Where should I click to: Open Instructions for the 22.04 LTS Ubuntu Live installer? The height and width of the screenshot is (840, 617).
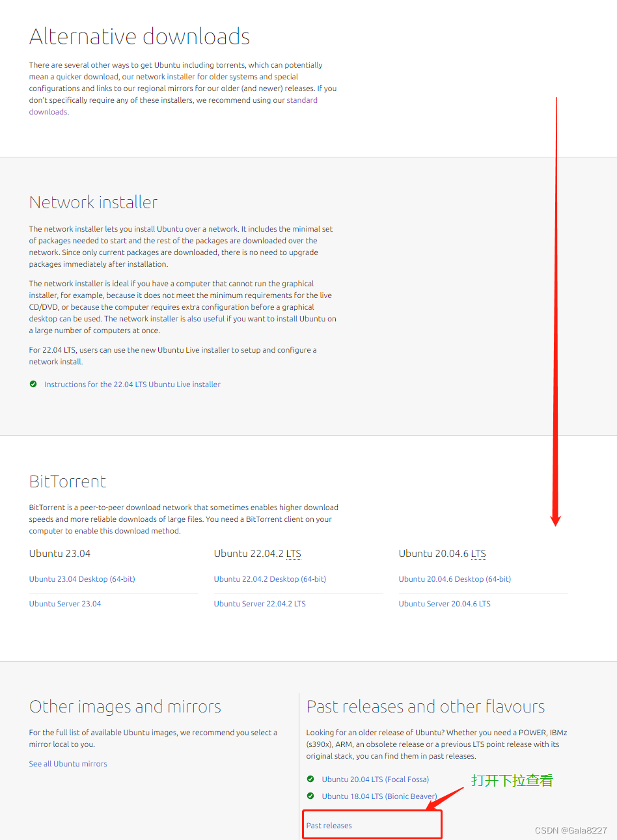(132, 385)
